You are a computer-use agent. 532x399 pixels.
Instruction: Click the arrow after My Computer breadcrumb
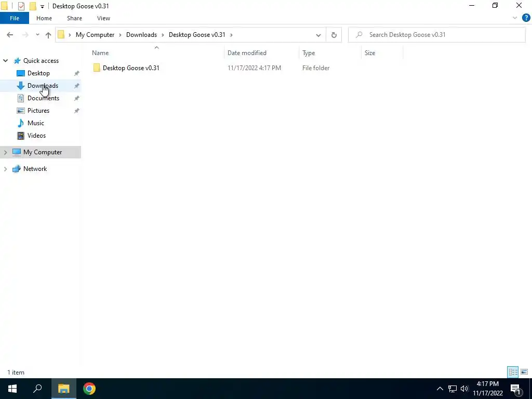pos(120,35)
